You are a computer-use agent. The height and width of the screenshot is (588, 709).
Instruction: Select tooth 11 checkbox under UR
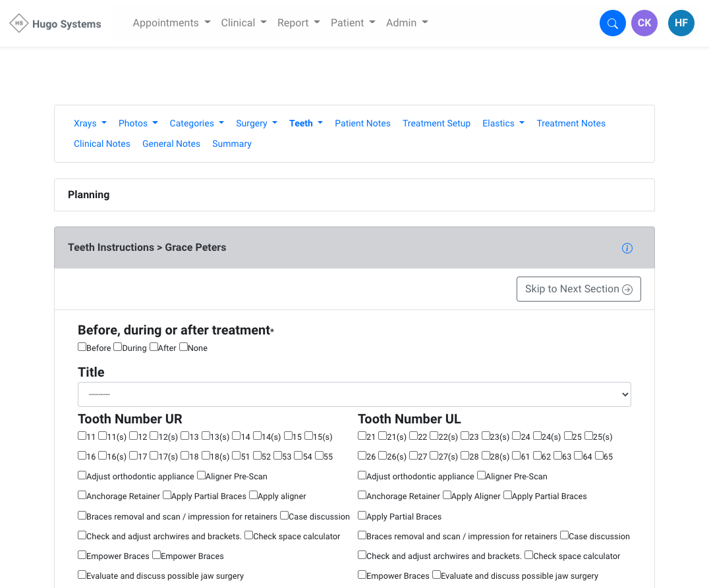point(82,436)
